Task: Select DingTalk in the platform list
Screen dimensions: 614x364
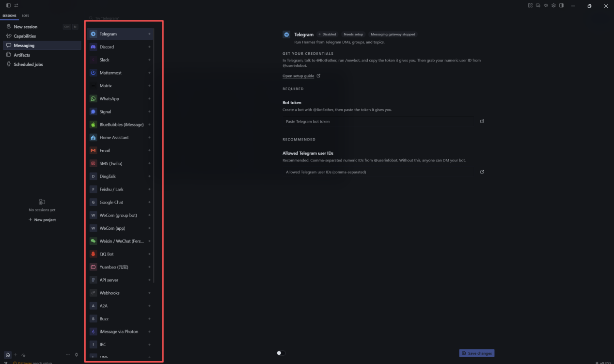Action: tap(120, 176)
